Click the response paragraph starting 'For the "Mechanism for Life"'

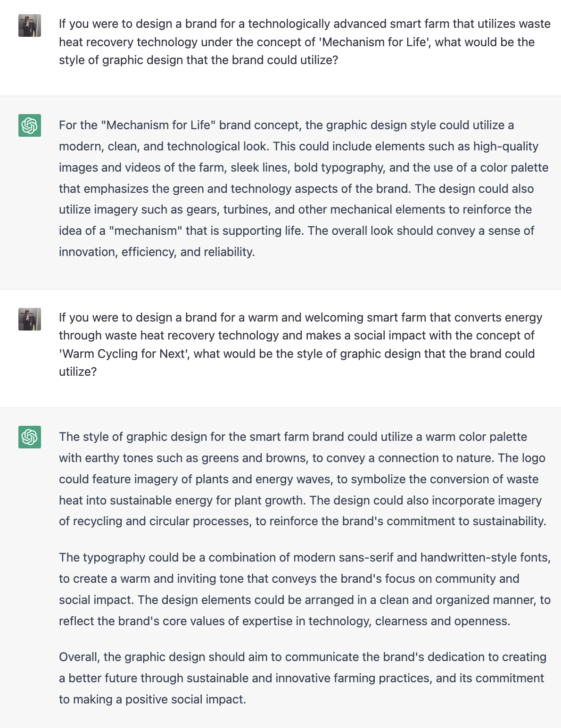[x=304, y=189]
